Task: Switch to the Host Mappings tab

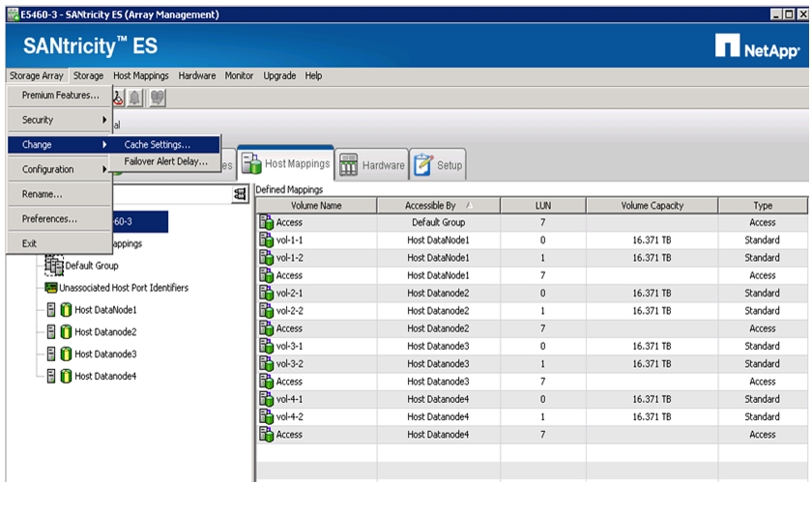Action: [285, 163]
